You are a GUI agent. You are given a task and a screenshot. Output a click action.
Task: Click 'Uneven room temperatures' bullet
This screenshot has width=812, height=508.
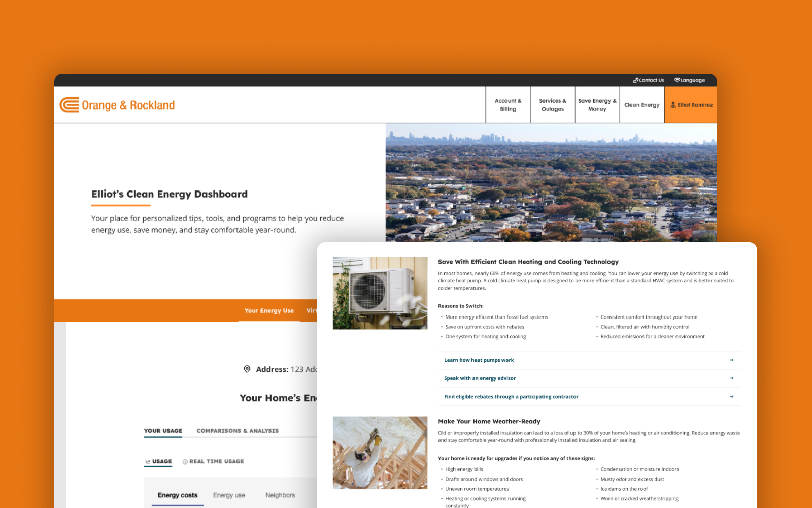click(477, 489)
